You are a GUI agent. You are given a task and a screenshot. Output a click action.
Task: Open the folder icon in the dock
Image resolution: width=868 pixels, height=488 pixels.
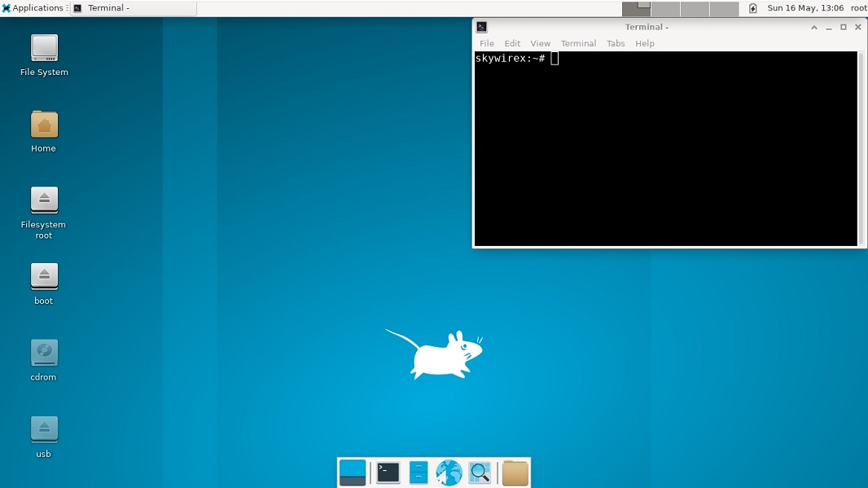click(x=515, y=473)
